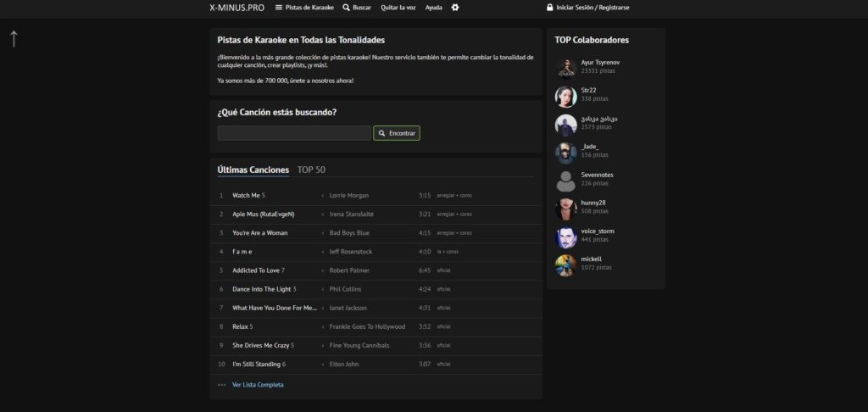Image resolution: width=868 pixels, height=412 pixels.
Task: Open the song I'm Still Standing
Action: (256, 365)
